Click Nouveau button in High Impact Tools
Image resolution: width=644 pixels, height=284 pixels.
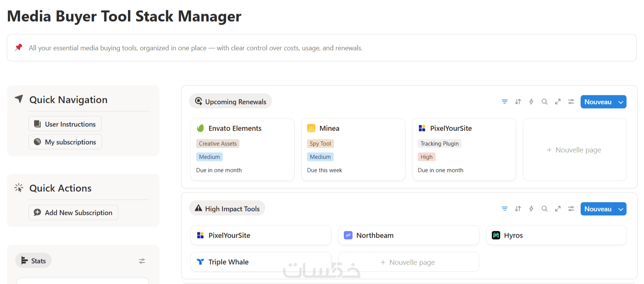(x=598, y=209)
